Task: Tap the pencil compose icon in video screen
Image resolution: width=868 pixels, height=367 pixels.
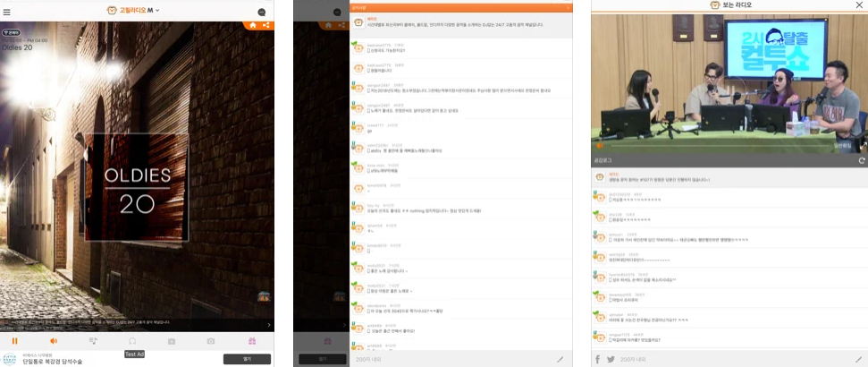Action: point(858,359)
